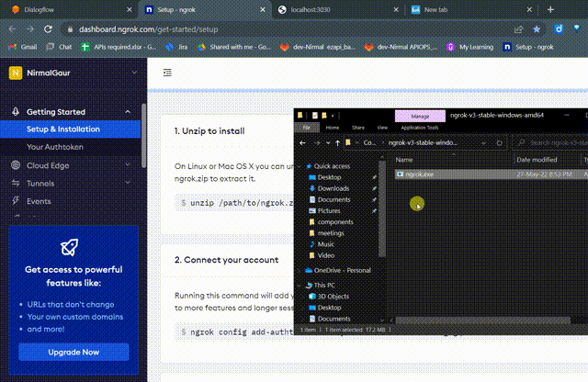Open the My Learning bookmark

point(469,47)
